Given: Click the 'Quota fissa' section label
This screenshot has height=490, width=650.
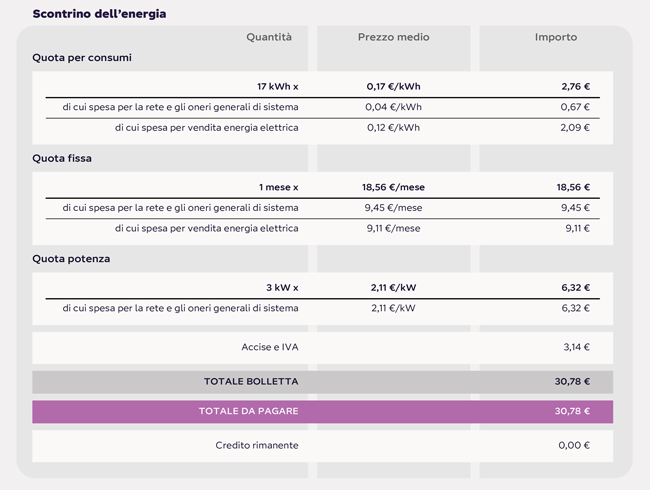Looking at the screenshot, I should pyautogui.click(x=62, y=158).
